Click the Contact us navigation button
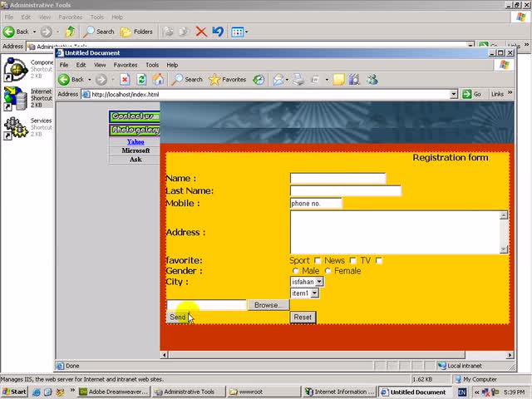Screen dimensions: 532x399 [x=135, y=116]
